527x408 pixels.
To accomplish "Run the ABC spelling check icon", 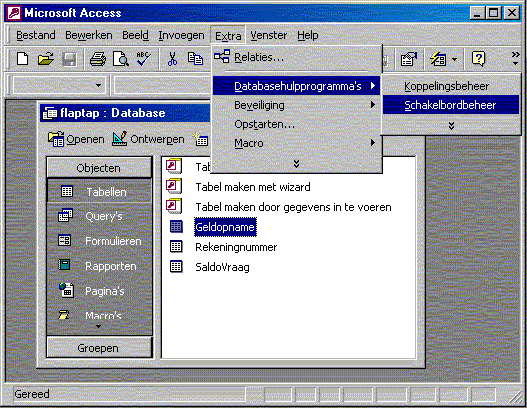I will pos(144,58).
